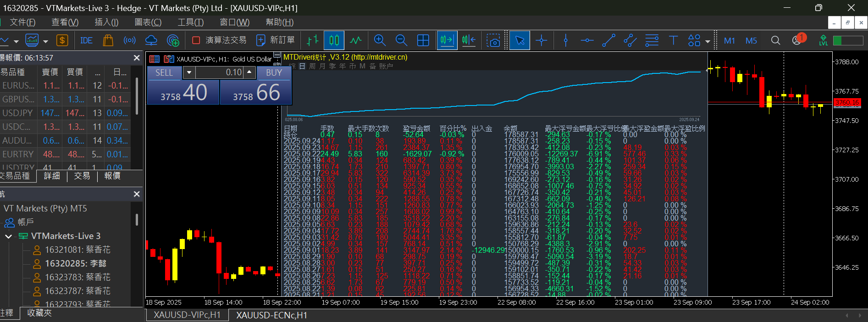Switch to XAUUSD-ECNc,H1 chart tab
The width and height of the screenshot is (868, 322).
click(x=271, y=315)
